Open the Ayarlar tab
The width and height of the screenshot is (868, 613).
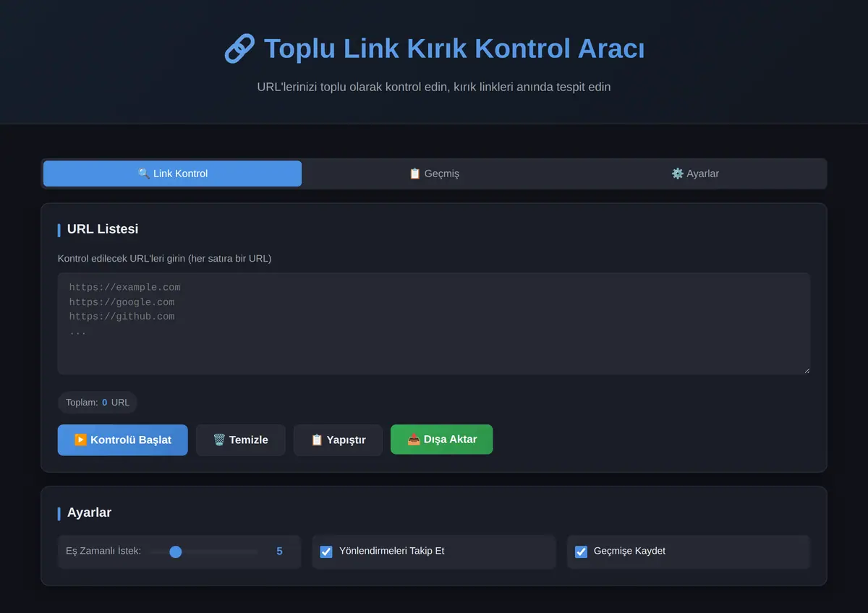pos(695,173)
